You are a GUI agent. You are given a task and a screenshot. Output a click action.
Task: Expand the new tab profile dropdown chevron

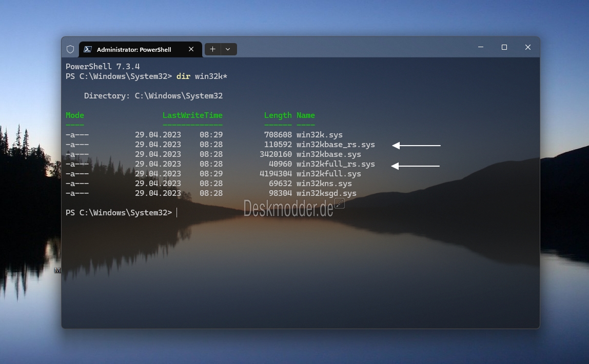pyautogui.click(x=228, y=49)
